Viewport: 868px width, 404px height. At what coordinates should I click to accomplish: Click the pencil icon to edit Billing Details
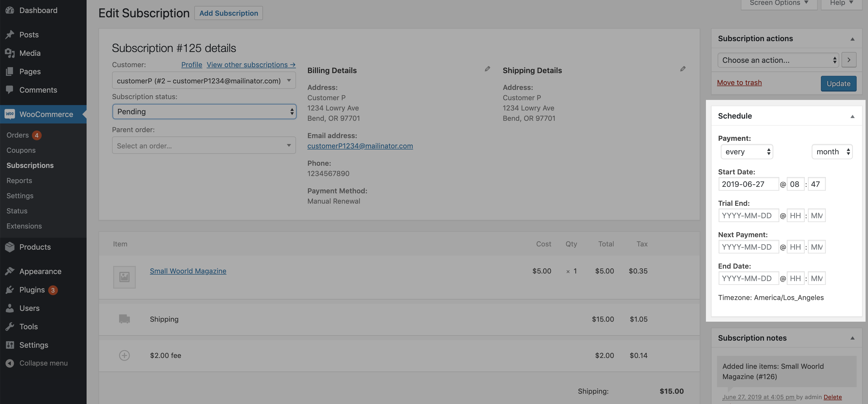pos(487,69)
